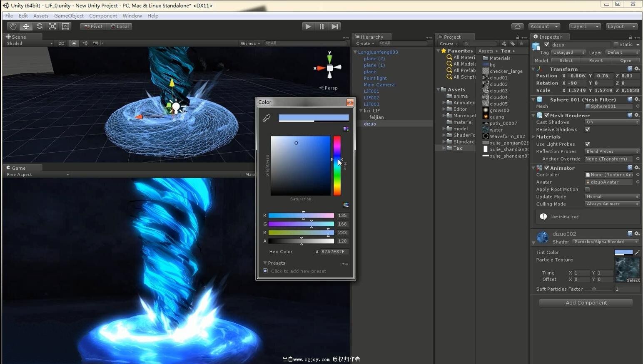Screen dimensions: 643x364
Task: Toggle Pivot handle position button
Action: click(93, 26)
